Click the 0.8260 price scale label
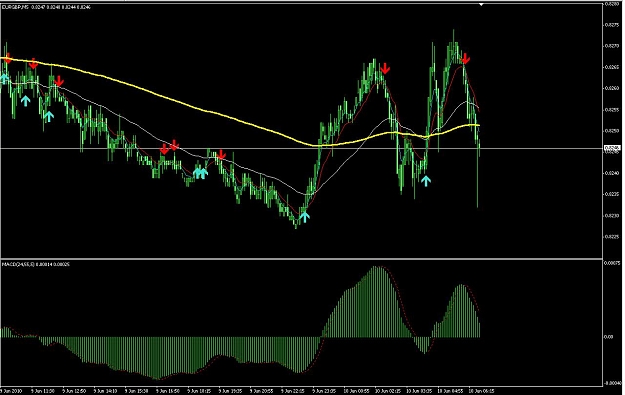The image size is (625, 395). click(612, 88)
